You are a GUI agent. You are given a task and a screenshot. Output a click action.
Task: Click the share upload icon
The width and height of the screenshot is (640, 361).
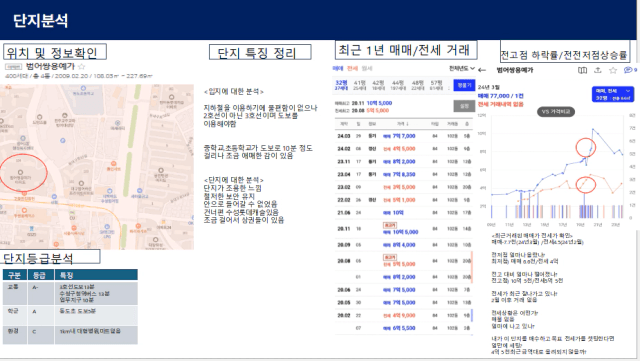pyautogui.click(x=598, y=70)
